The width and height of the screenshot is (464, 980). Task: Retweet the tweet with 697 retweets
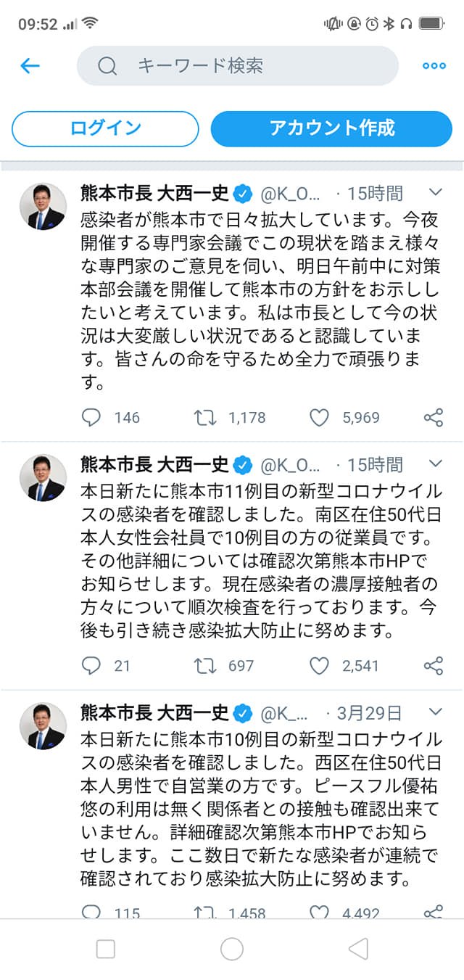[205, 665]
